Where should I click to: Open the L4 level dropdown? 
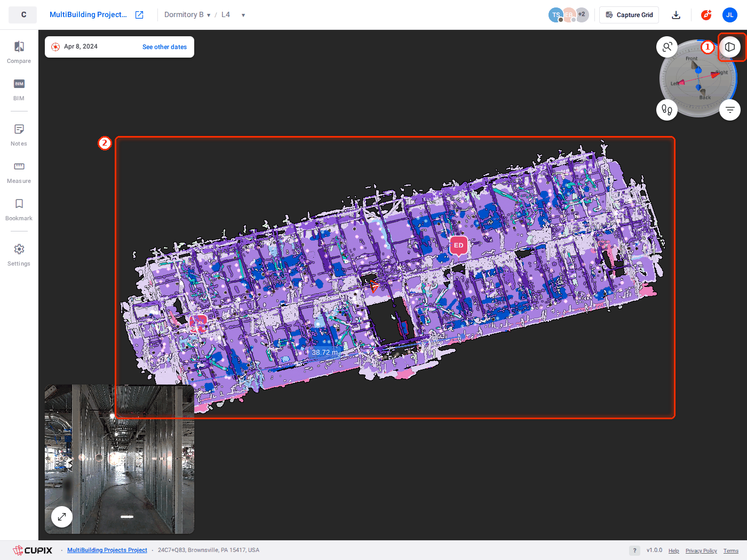(x=233, y=15)
